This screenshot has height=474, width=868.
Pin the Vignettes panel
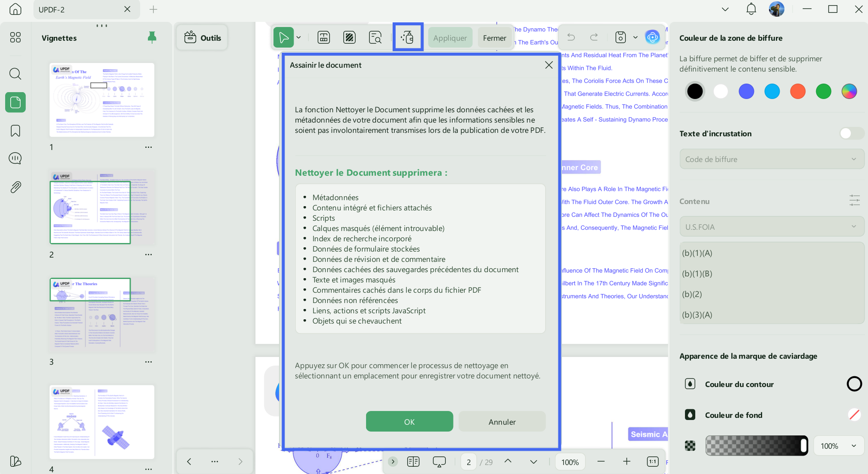(x=152, y=38)
